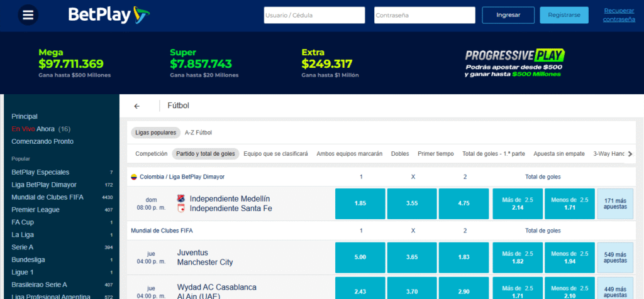Open 171 más apuestas
This screenshot has width=644, height=299.
(x=615, y=204)
